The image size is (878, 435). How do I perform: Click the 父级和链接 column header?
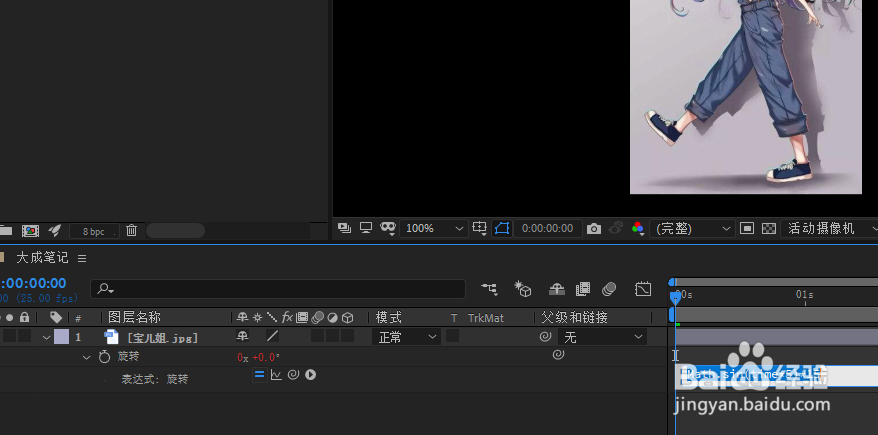click(575, 317)
